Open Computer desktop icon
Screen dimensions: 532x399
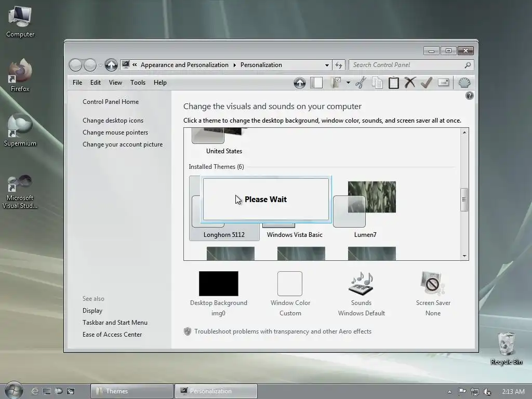tap(20, 22)
